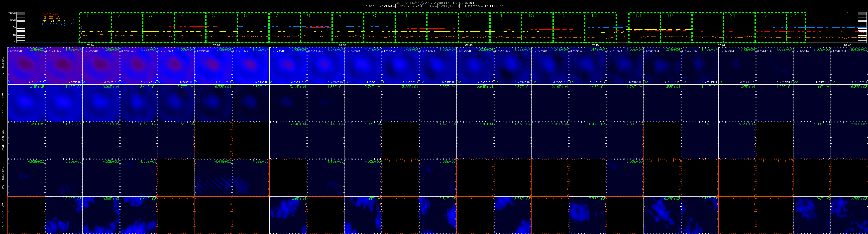Open 50.0-100.0 keV image with peak 1.06E+04

click(x=288, y=215)
